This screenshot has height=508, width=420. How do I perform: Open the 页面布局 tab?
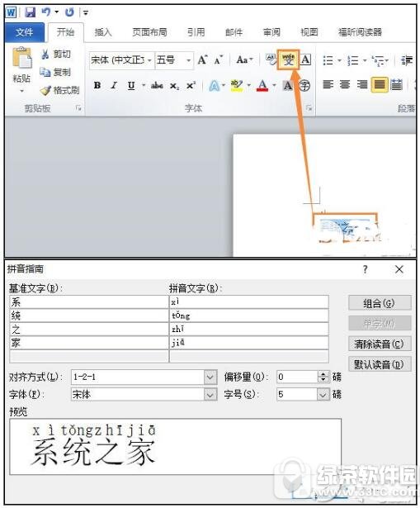tap(149, 32)
